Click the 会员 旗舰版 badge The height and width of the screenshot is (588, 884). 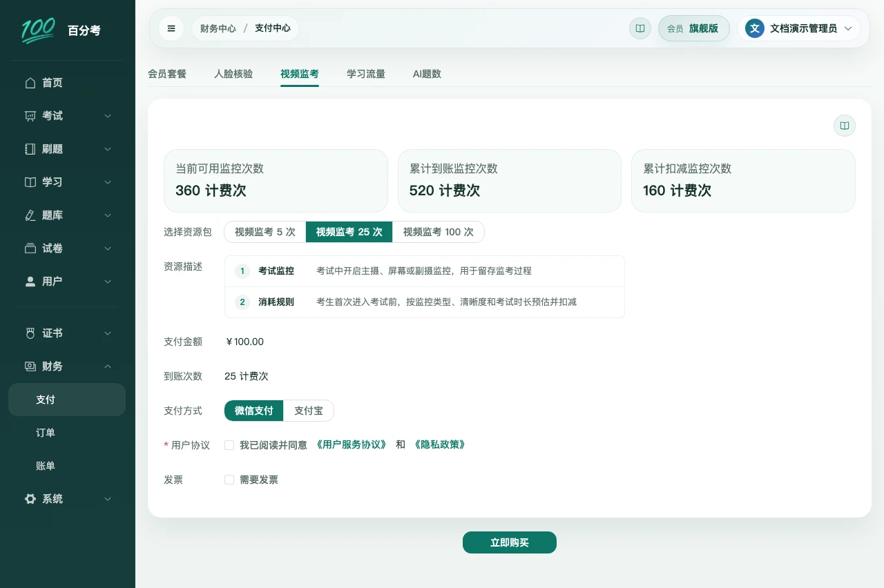click(x=693, y=28)
